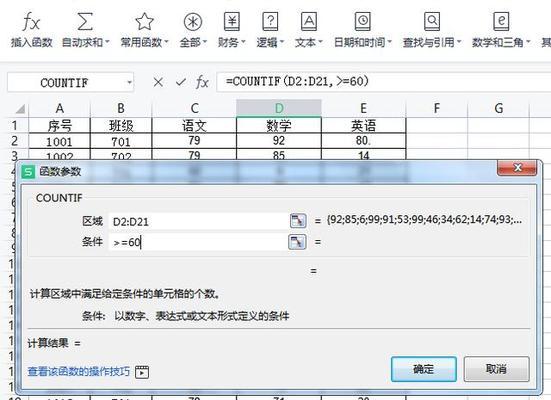
Task: Open the Logical functions icon
Action: tap(270, 21)
